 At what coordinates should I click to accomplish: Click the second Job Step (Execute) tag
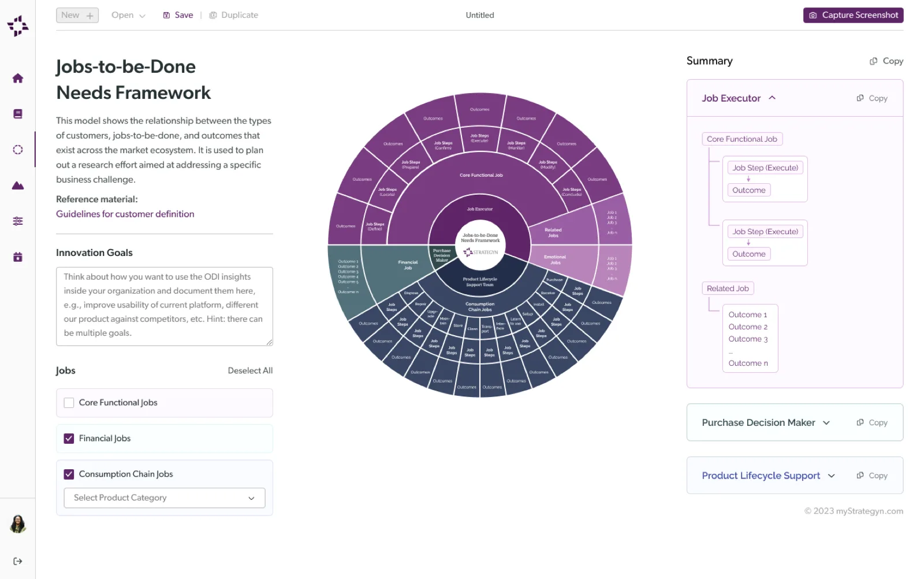[765, 232]
